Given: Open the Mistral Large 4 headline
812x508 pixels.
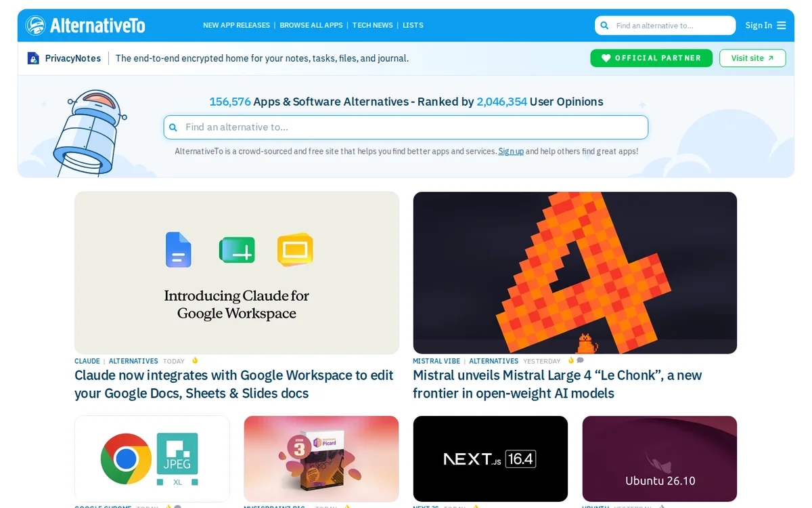Looking at the screenshot, I should (558, 384).
